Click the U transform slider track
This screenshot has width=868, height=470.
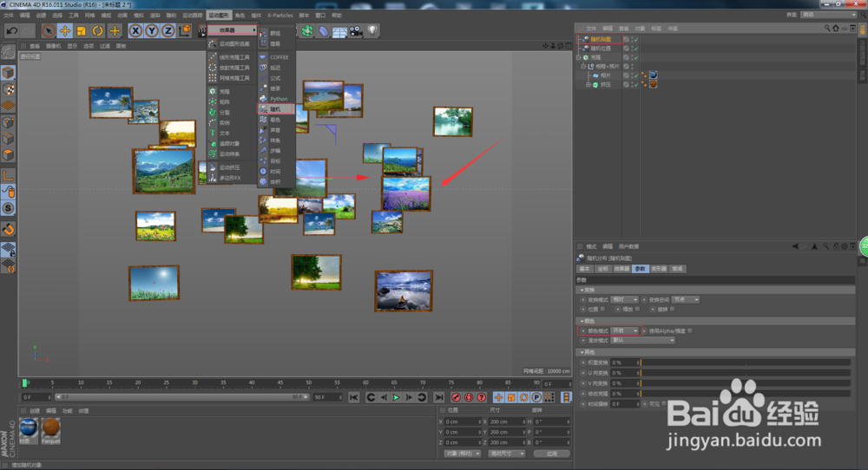(x=745, y=373)
